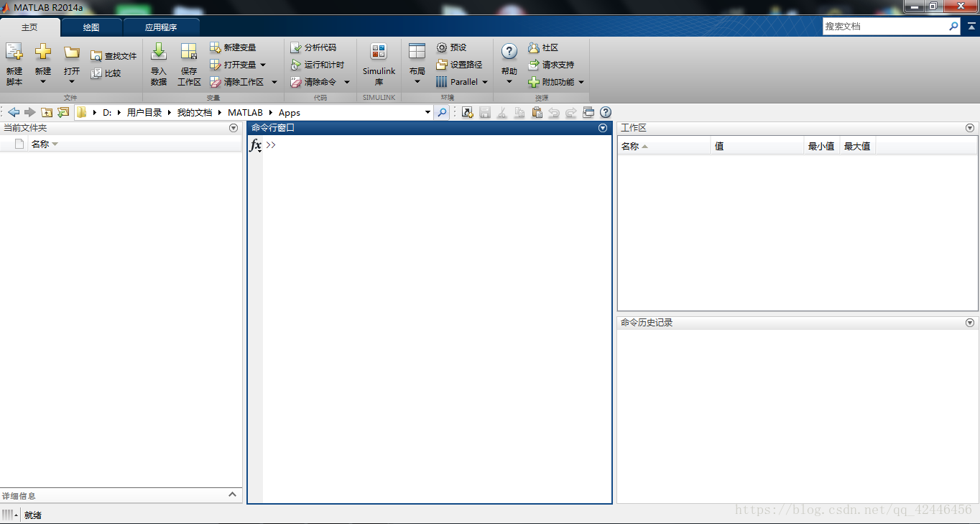980x524 pixels.
Task: Sort by 最大值 column in workspace
Action: coord(857,146)
